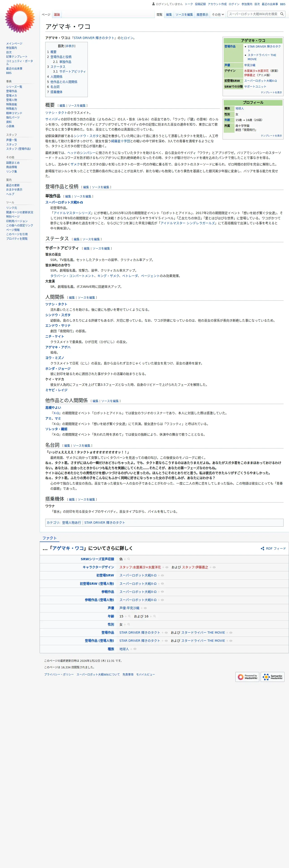289x868 pixels.
Task: Select the 閲覧 tab
Action: pos(160,14)
